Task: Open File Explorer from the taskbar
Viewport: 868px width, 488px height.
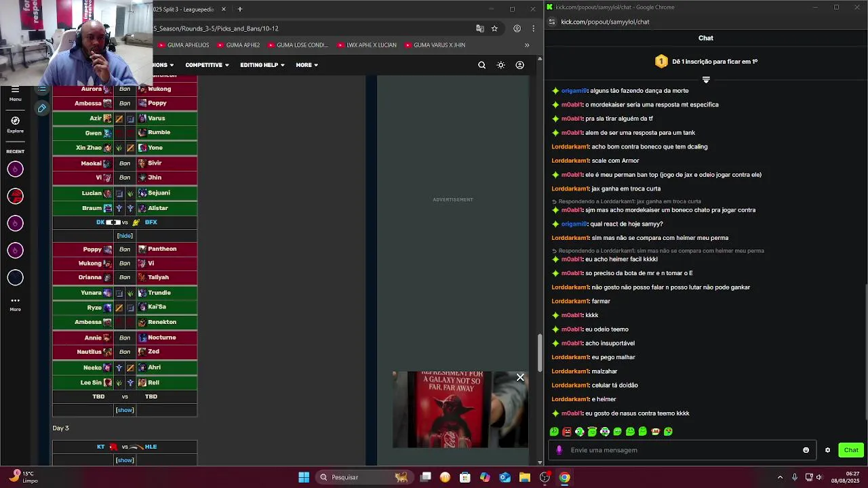Action: coord(525,477)
